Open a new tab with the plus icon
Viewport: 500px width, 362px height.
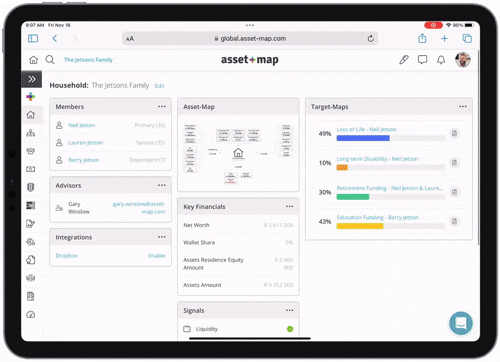pyautogui.click(x=444, y=38)
